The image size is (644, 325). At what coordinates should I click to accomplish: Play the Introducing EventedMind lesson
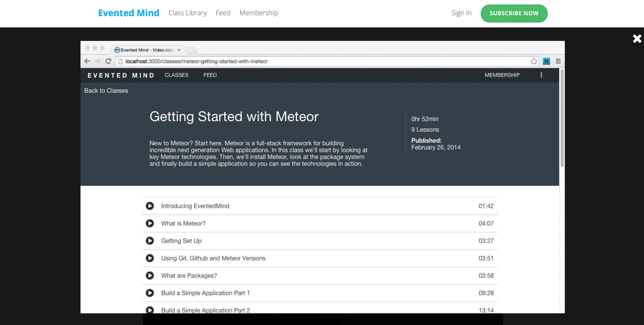(x=150, y=206)
